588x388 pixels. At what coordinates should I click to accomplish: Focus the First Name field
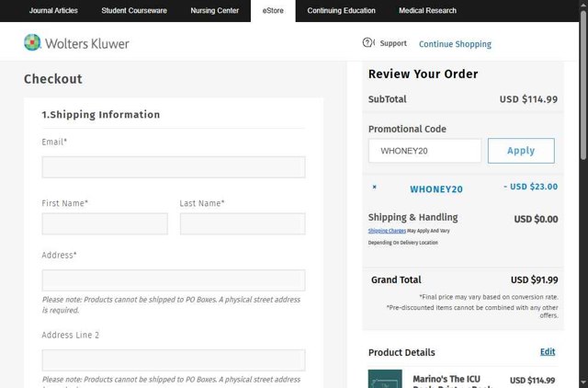[x=105, y=223]
